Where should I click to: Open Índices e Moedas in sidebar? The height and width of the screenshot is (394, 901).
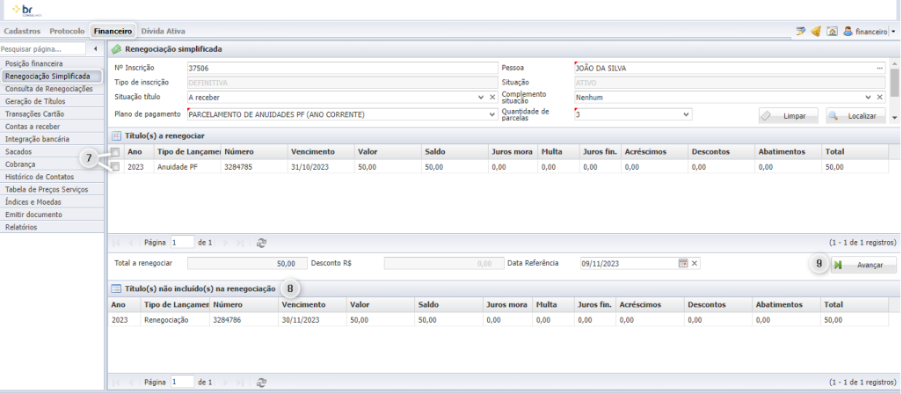tap(52, 202)
